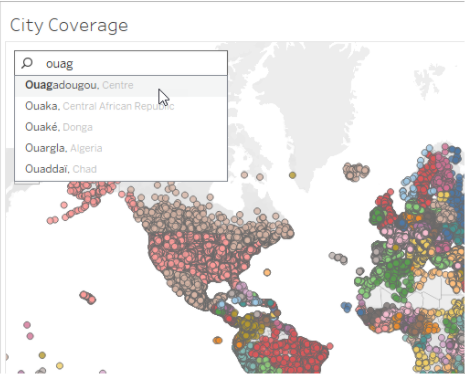The width and height of the screenshot is (465, 374).
Task: Click the gray Azores marks mid-Atlantic
Action: click(338, 258)
